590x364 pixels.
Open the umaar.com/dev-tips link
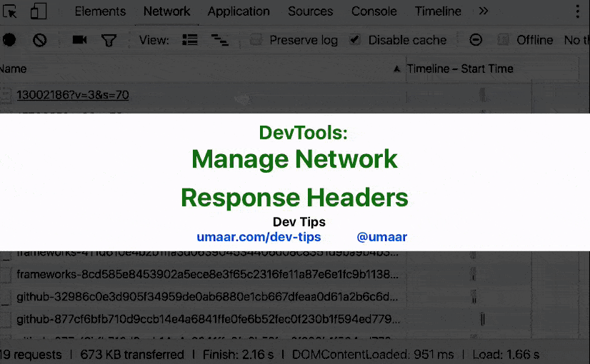coord(259,237)
